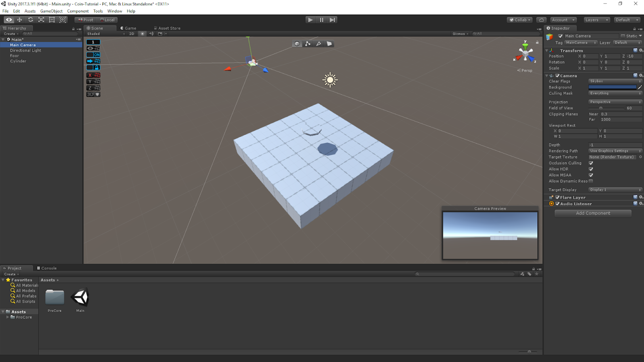Click the Scale tool icon

[x=41, y=19]
